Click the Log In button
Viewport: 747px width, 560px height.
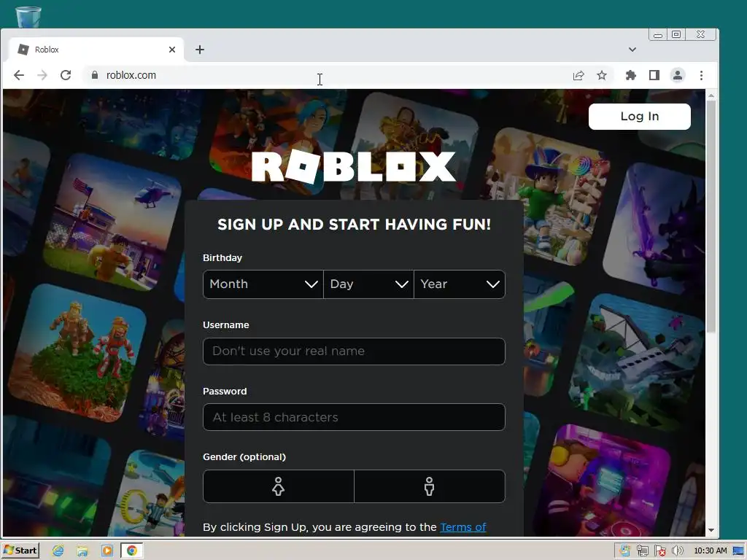coord(639,117)
